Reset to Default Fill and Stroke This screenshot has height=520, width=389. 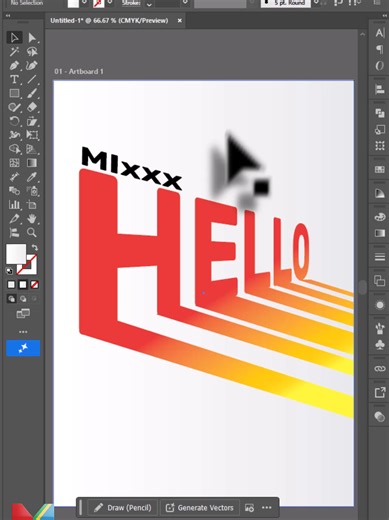(9, 271)
